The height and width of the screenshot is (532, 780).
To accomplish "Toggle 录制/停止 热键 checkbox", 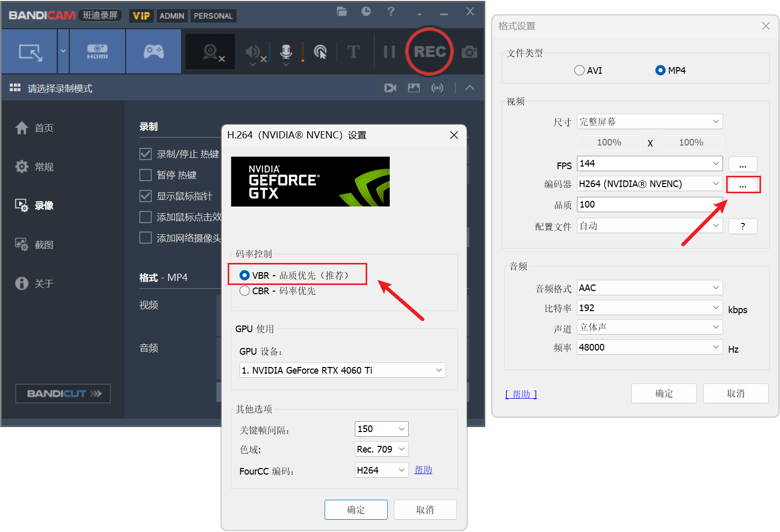I will [x=146, y=154].
